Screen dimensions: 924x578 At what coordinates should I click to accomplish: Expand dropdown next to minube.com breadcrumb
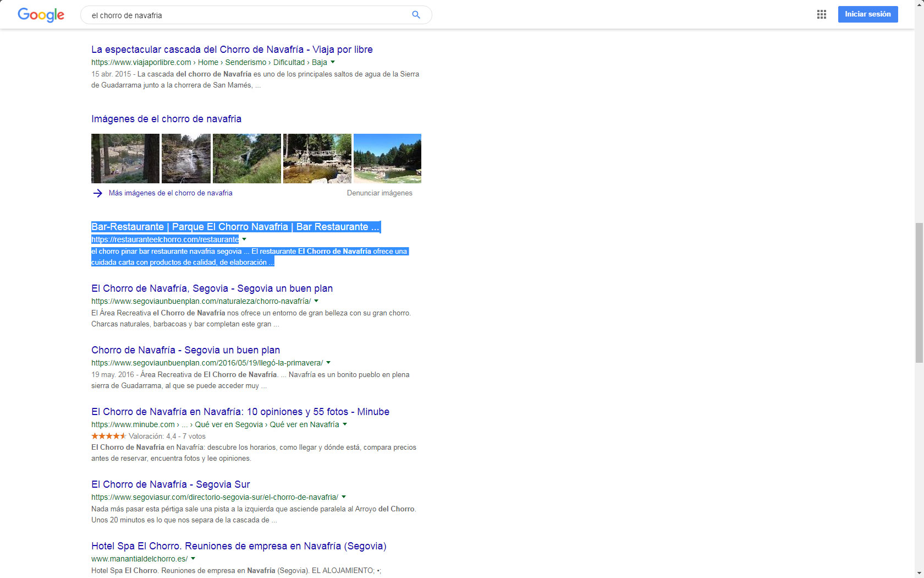(x=345, y=424)
